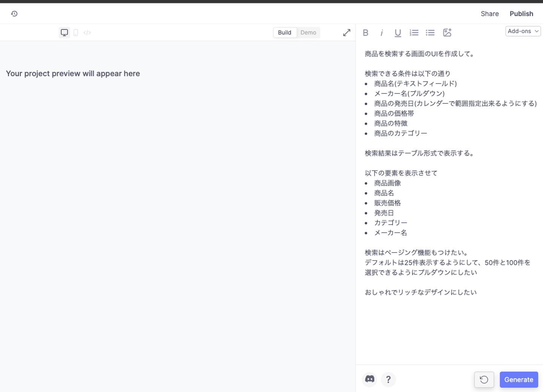Click the bullet "商品のカテゴリー"

pos(401,133)
